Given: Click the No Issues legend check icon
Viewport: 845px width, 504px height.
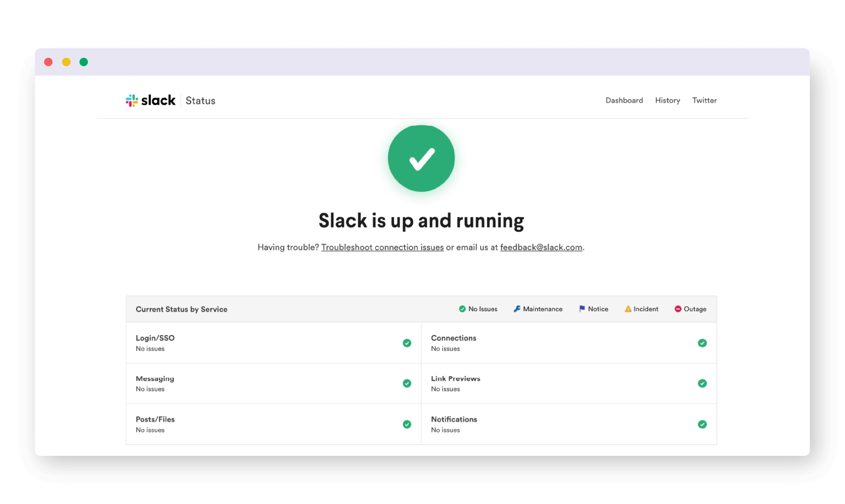Looking at the screenshot, I should [462, 309].
